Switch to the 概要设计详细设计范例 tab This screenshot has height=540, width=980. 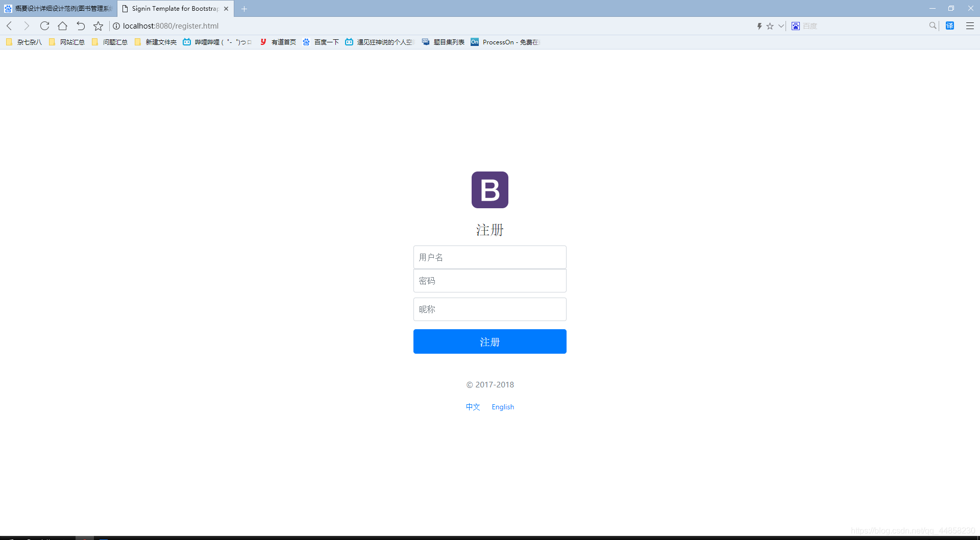point(59,9)
